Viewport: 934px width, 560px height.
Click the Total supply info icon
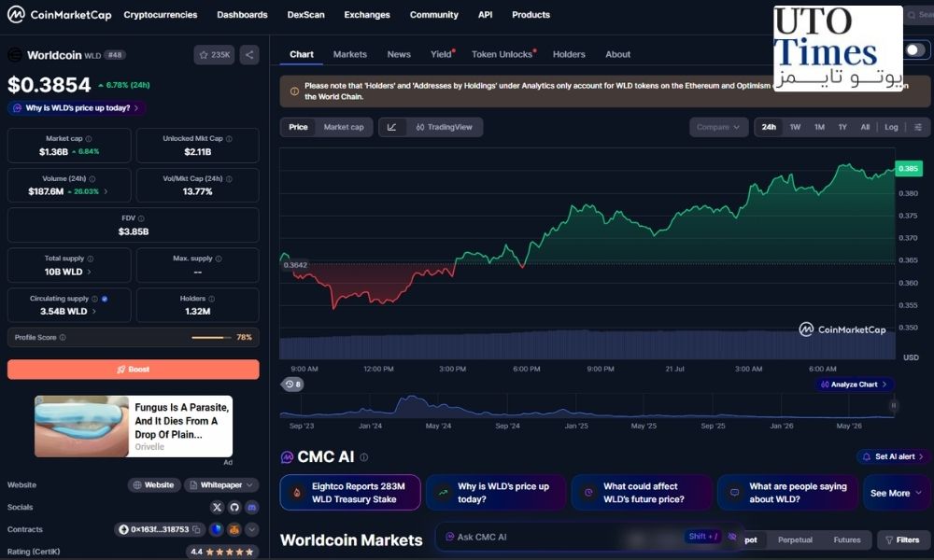(91, 259)
